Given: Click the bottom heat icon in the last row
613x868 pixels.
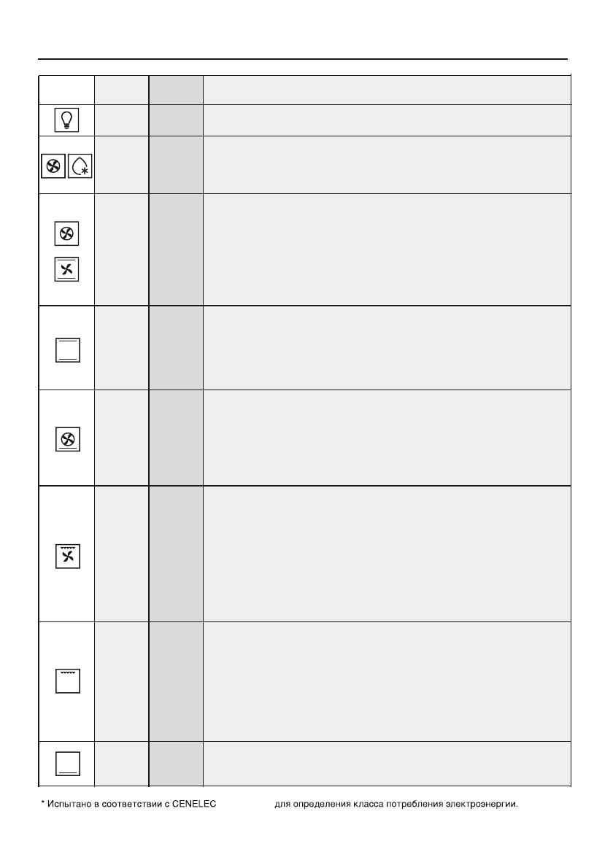Looking at the screenshot, I should (66, 762).
